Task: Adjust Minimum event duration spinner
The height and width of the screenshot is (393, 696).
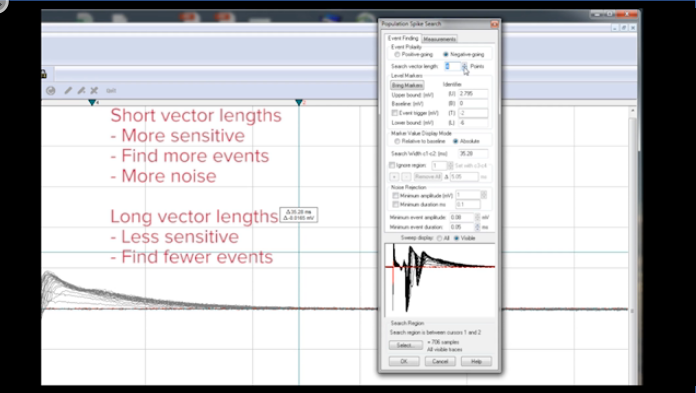Action: (478, 227)
